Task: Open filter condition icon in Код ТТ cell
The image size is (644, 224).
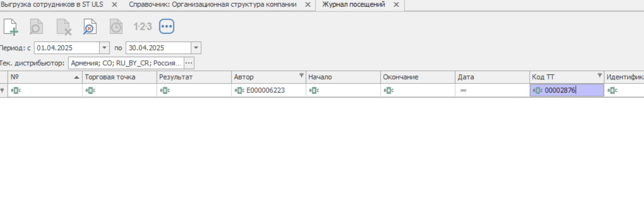Action: coord(538,91)
